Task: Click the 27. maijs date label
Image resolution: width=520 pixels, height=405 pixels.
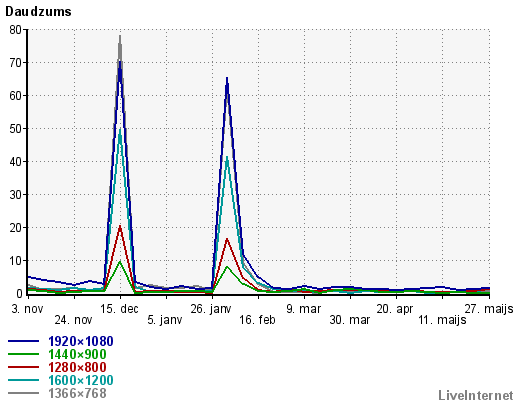Action: click(x=489, y=309)
